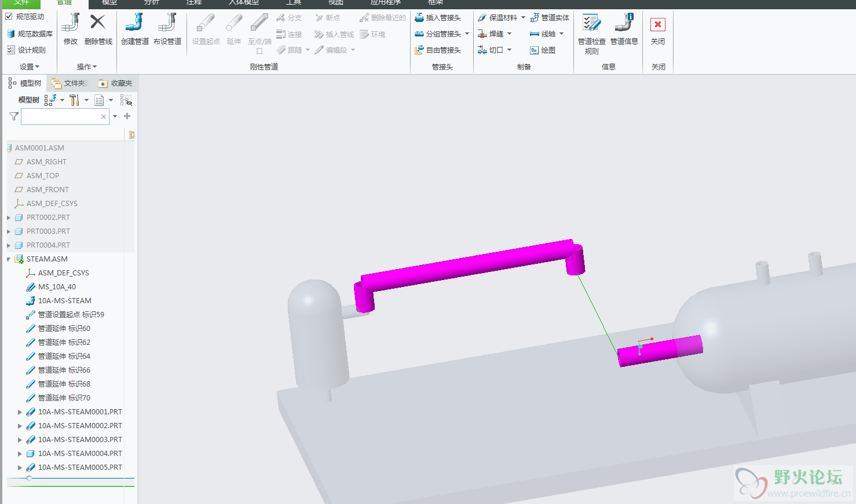Click 线轴 spool tool

(543, 34)
